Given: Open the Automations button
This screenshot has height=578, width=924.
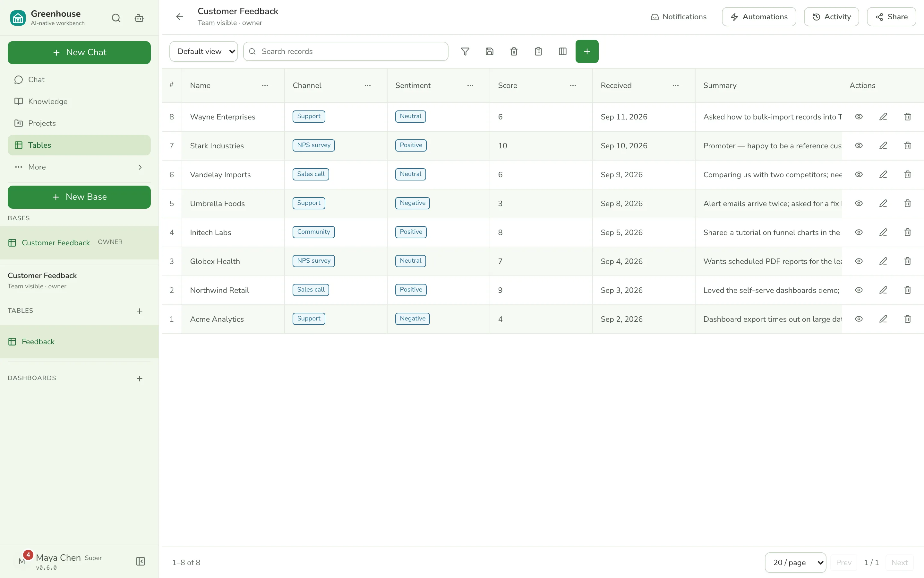Looking at the screenshot, I should pyautogui.click(x=759, y=17).
